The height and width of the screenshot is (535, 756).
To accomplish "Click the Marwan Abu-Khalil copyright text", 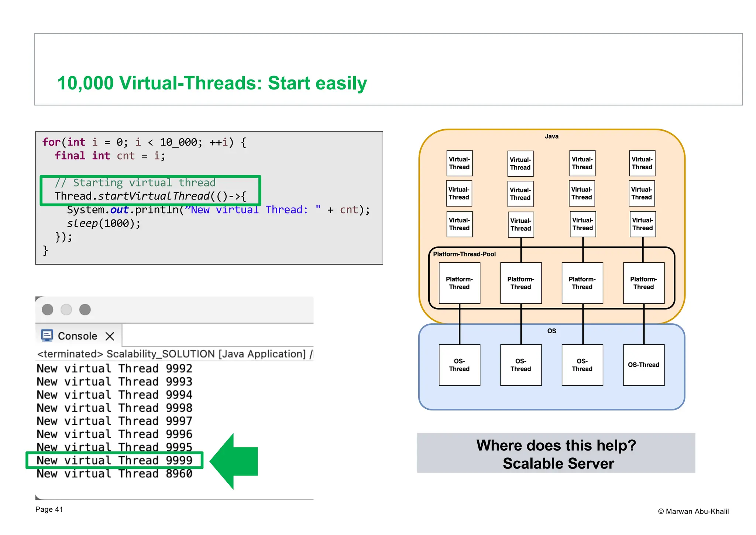I will 693,511.
